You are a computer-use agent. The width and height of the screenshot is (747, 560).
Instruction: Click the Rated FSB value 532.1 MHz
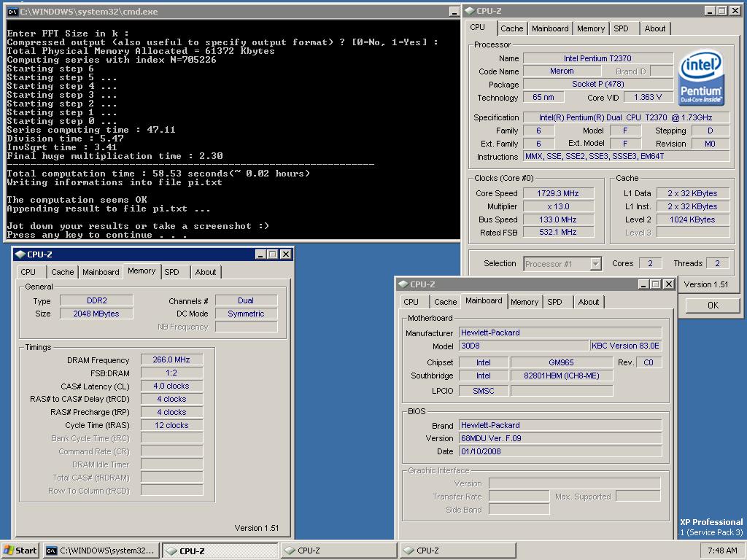pyautogui.click(x=558, y=232)
